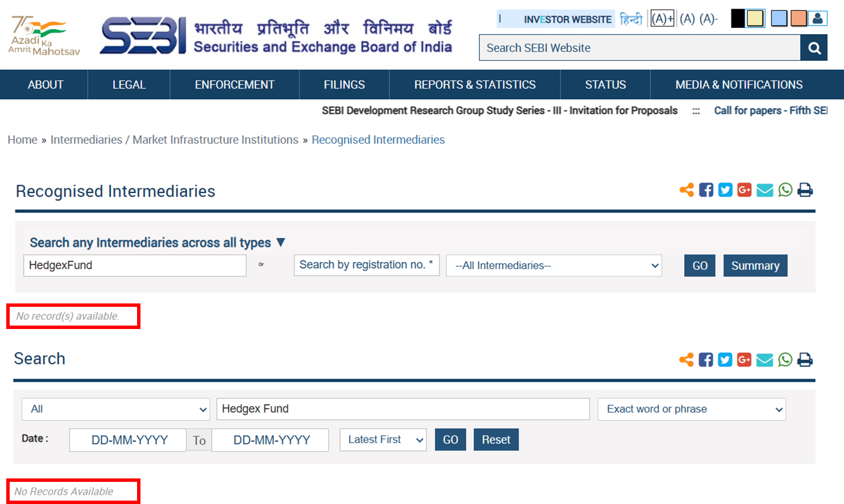Open the 'Latest First' sort dropdown
The height and width of the screenshot is (504, 844).
383,440
